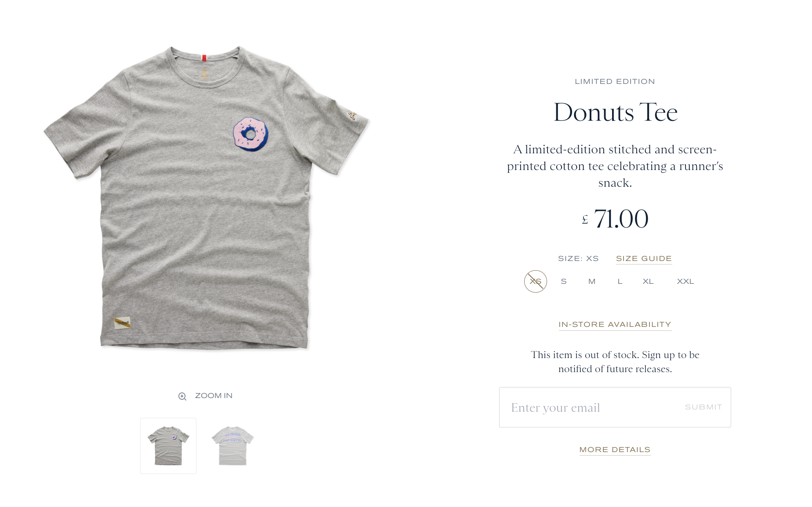
Task: Click the donut graphic on the shirt
Action: [250, 134]
